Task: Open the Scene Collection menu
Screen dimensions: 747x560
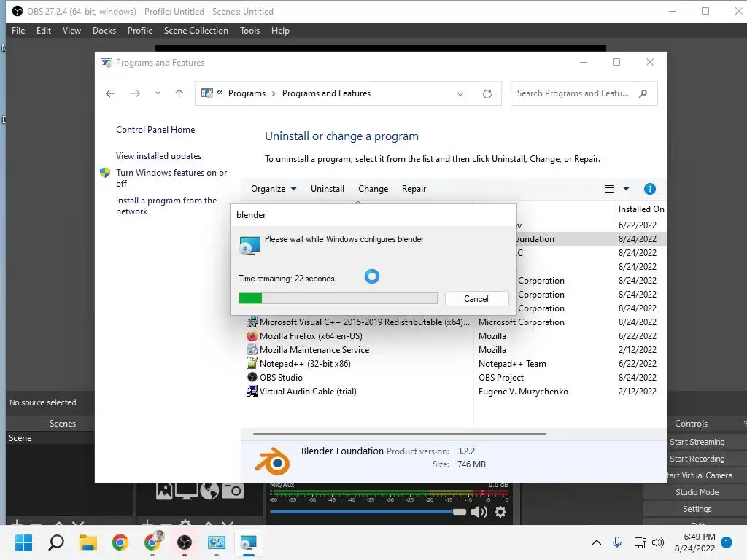Action: [x=196, y=31]
